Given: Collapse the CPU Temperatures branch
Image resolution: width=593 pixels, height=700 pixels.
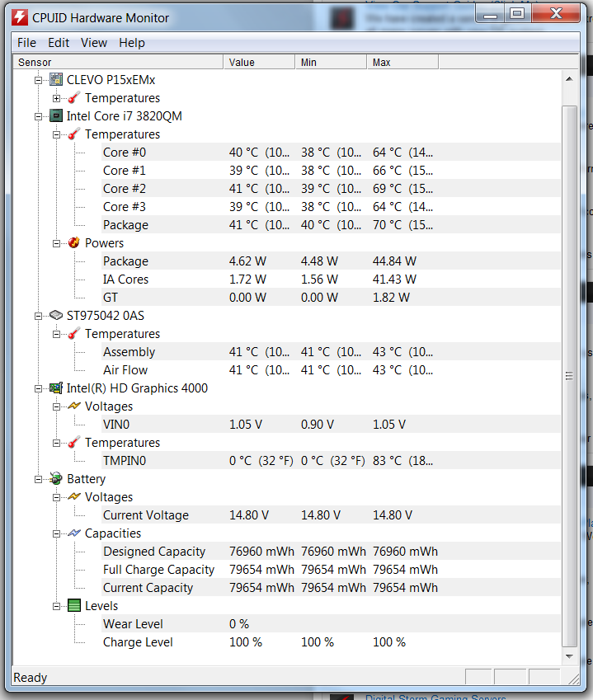Looking at the screenshot, I should coord(56,134).
